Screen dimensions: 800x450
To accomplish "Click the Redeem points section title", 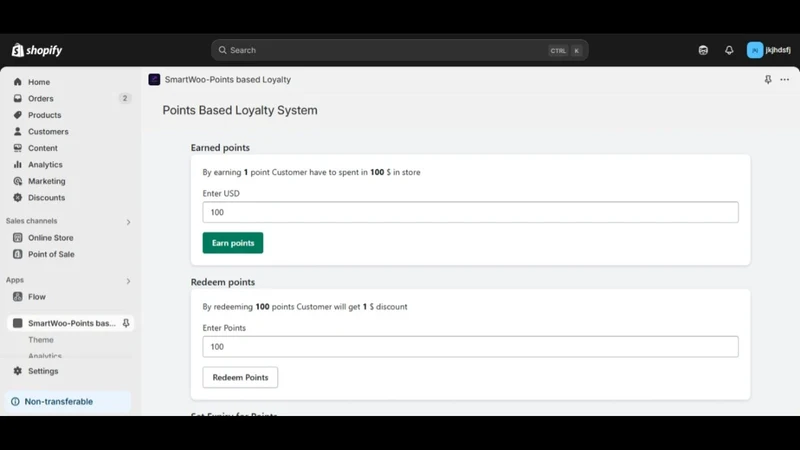I will point(223,282).
